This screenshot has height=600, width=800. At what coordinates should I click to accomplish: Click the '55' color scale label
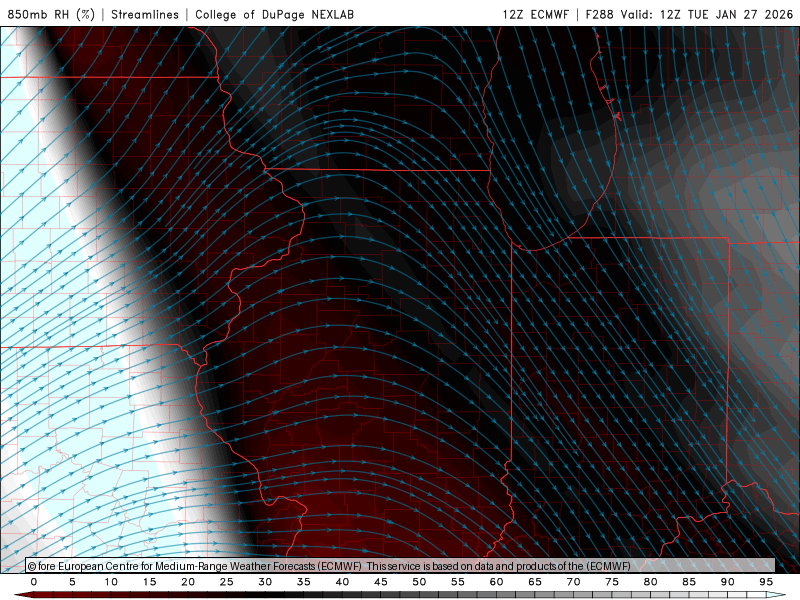(x=458, y=582)
